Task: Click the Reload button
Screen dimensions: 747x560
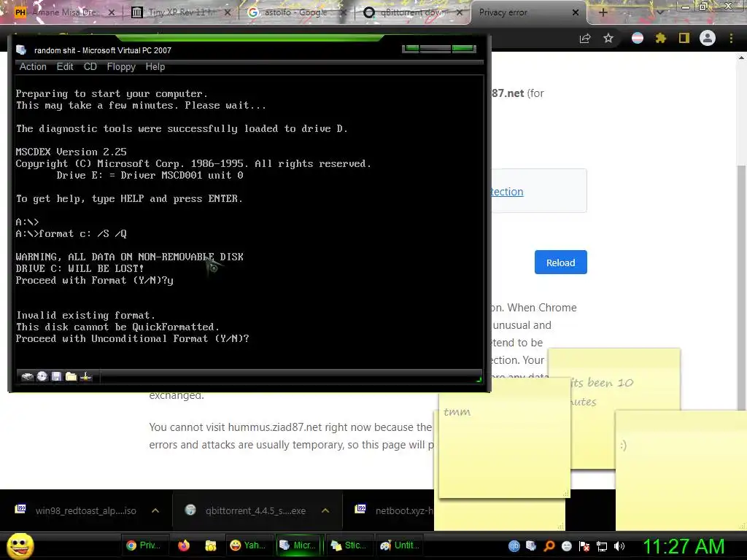Action: [x=561, y=262]
